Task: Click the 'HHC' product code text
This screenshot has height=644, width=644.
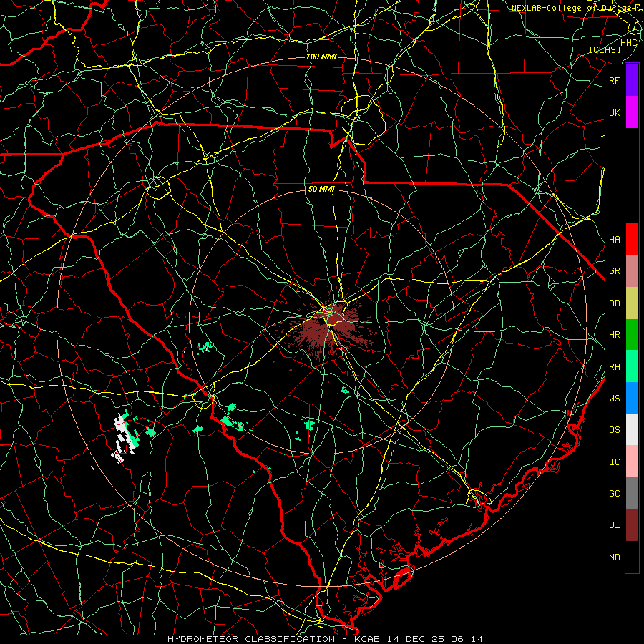Action: [x=628, y=43]
